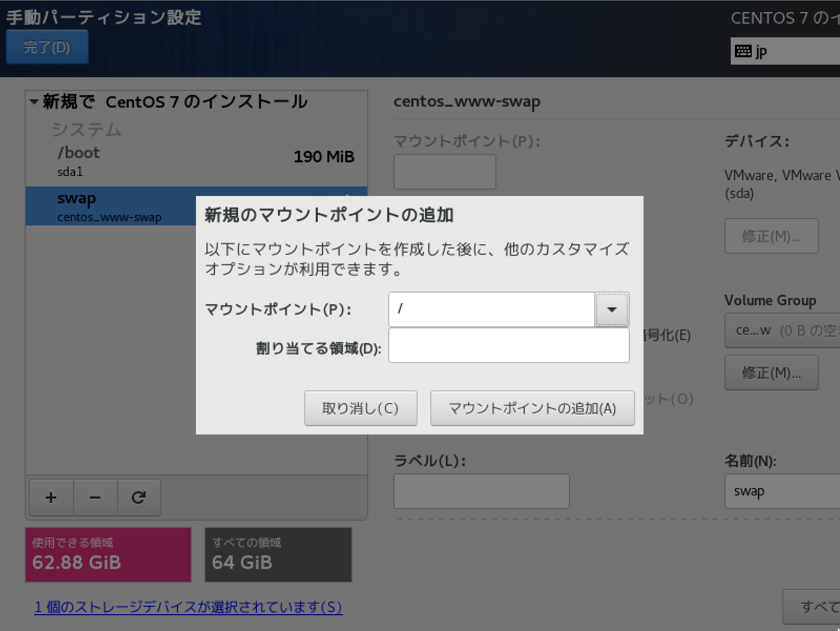This screenshot has height=631, width=840.
Task: Click the 完了(D) button
Action: [x=47, y=47]
